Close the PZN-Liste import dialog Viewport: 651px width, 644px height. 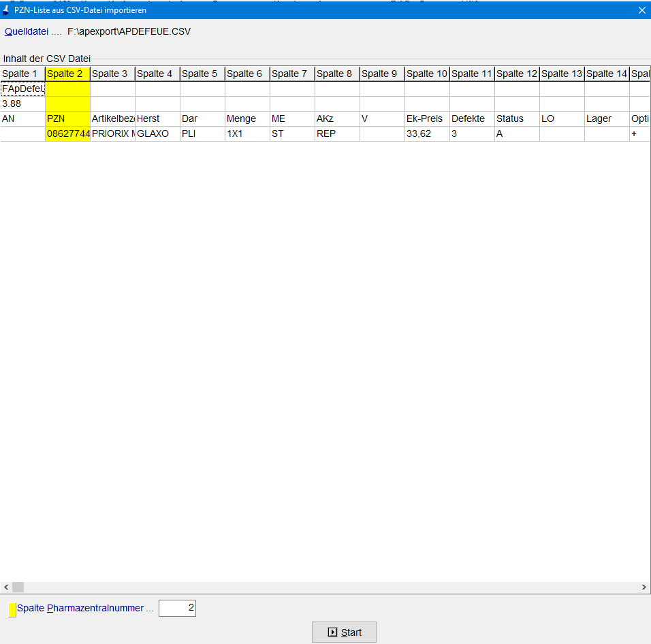tap(641, 10)
